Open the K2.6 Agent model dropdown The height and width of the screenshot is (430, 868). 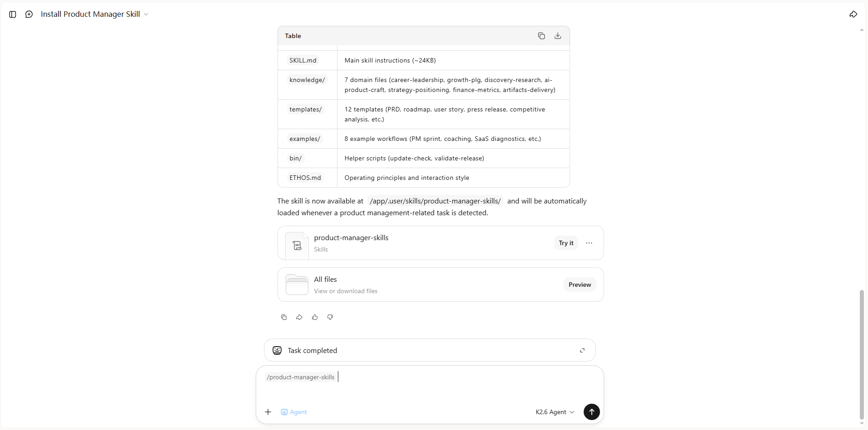click(x=555, y=412)
